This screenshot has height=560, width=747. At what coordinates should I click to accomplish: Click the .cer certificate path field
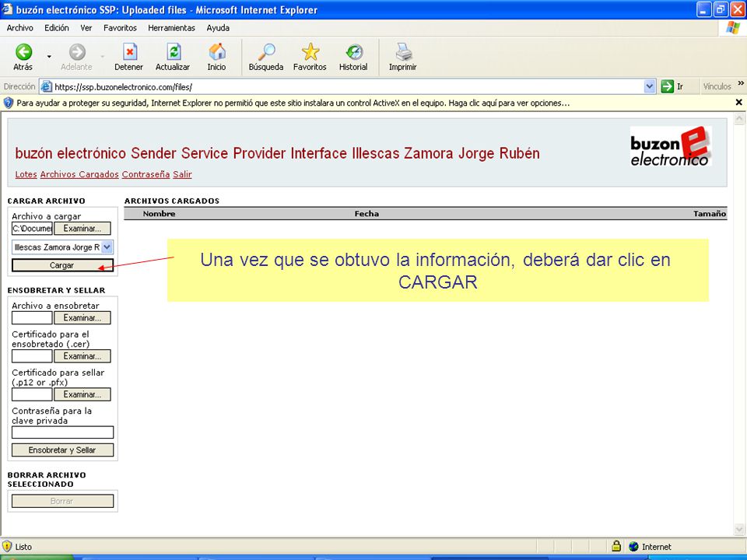pyautogui.click(x=32, y=355)
